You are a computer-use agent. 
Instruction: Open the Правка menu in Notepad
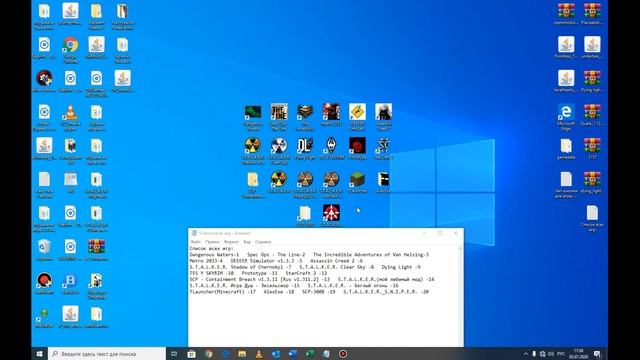click(x=212, y=242)
